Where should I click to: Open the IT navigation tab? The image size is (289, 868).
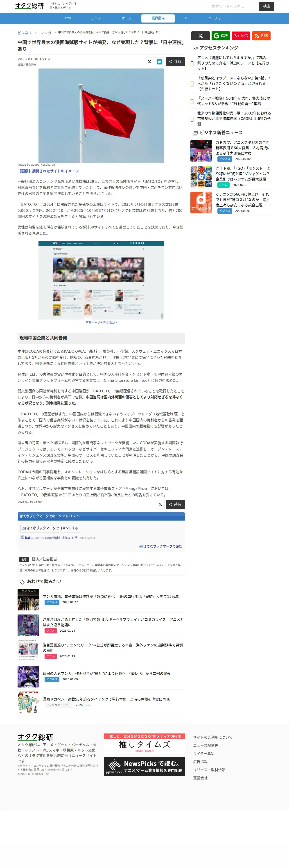click(186, 18)
